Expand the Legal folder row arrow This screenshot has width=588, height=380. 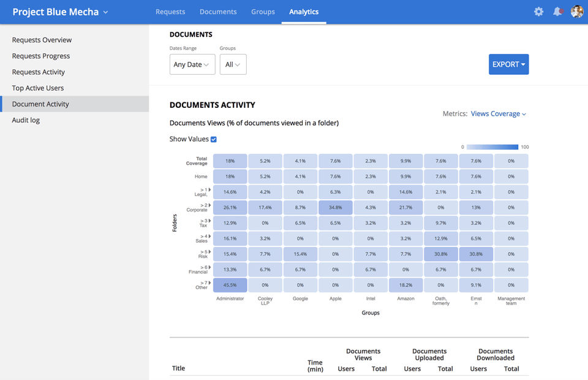[x=209, y=190]
